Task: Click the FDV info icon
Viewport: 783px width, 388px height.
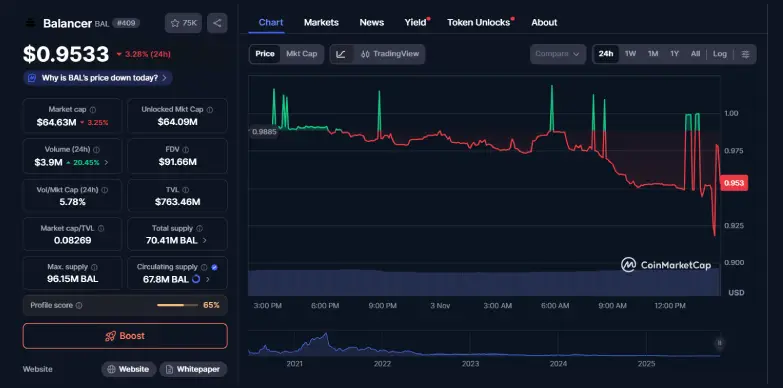Action: coord(186,150)
